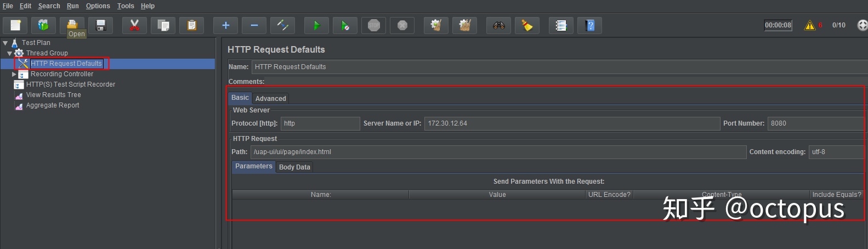Open the File menu
This screenshot has width=868, height=249.
8,6
